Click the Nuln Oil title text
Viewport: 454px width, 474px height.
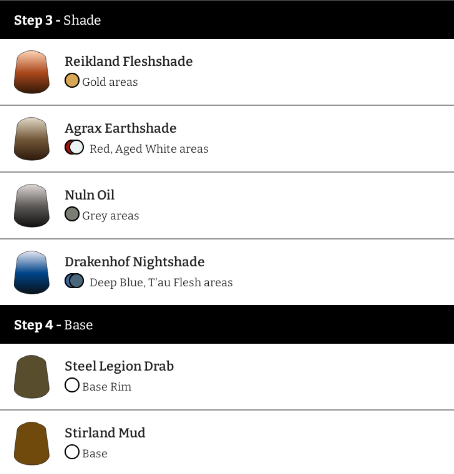pos(90,195)
